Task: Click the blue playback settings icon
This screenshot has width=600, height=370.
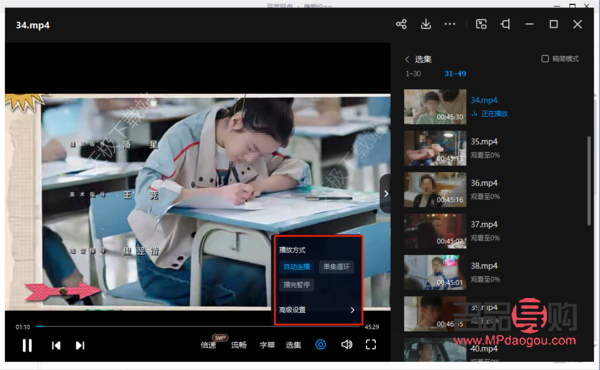Action: tap(321, 345)
